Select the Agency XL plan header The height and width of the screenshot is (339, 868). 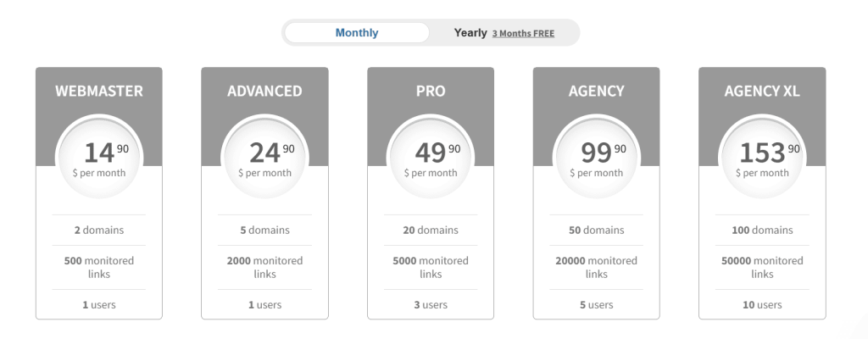[x=762, y=92]
